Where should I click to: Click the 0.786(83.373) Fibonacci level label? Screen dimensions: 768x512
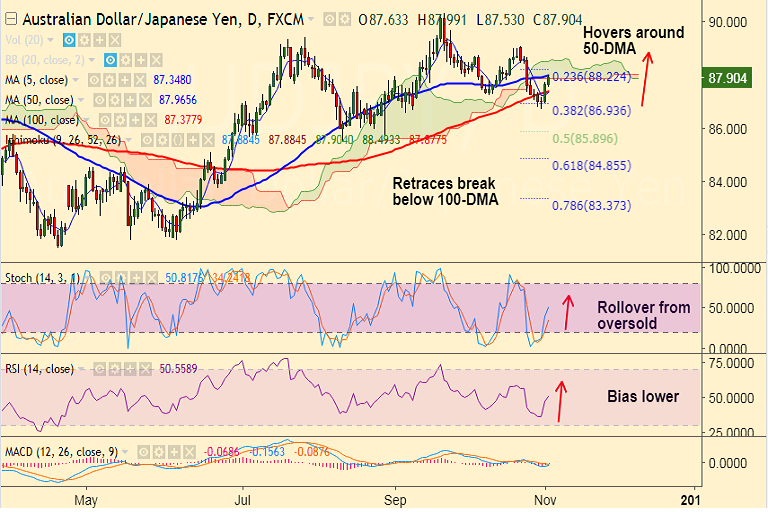592,205
